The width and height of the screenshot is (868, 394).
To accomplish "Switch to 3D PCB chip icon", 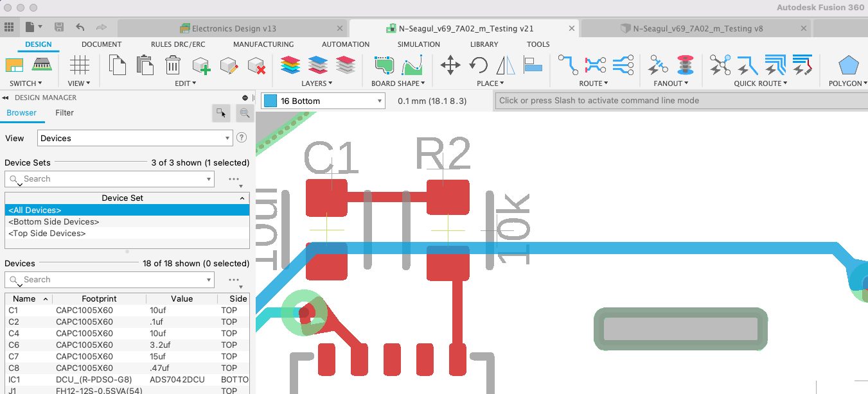I will [x=42, y=65].
